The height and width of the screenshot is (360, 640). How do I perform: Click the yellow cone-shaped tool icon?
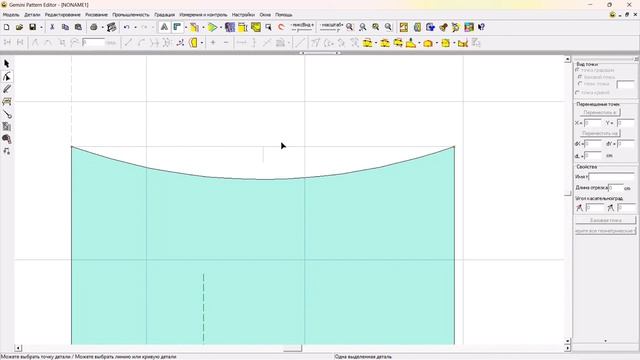click(x=411, y=42)
